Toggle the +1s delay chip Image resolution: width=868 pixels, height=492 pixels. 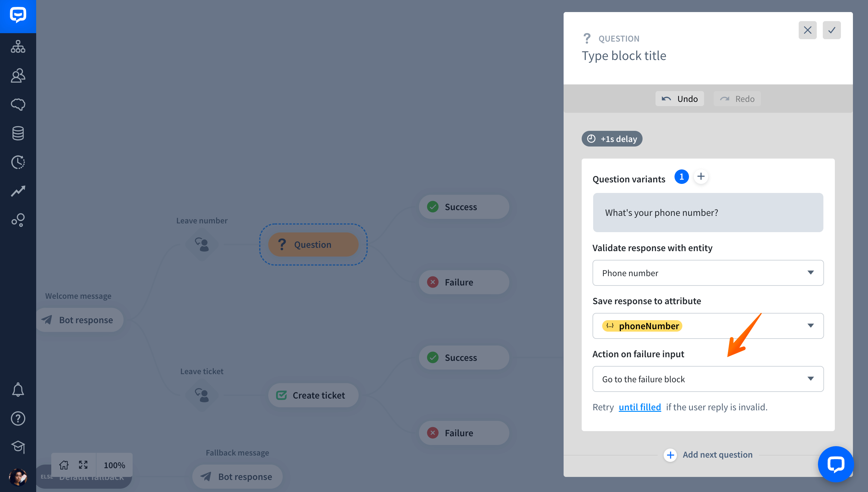pyautogui.click(x=612, y=139)
